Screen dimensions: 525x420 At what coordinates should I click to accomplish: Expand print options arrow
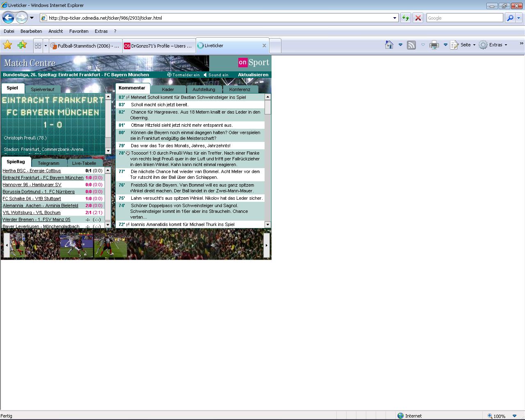[445, 45]
